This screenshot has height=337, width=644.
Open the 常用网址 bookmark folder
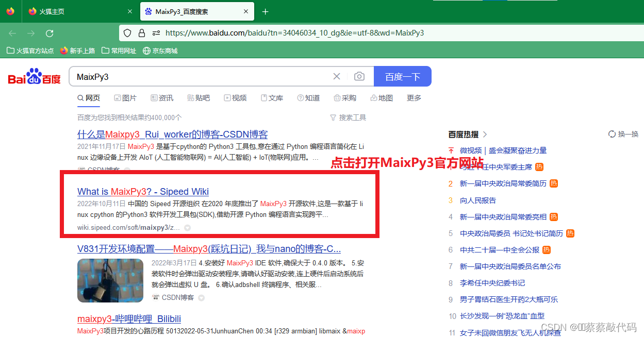point(119,50)
